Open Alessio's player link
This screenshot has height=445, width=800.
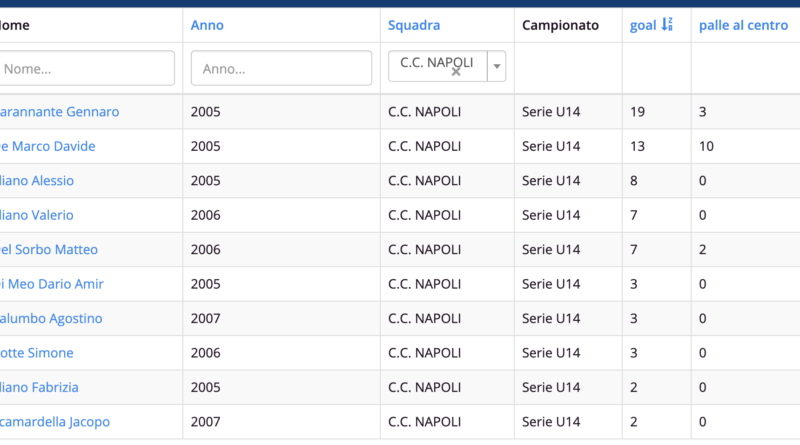[37, 180]
